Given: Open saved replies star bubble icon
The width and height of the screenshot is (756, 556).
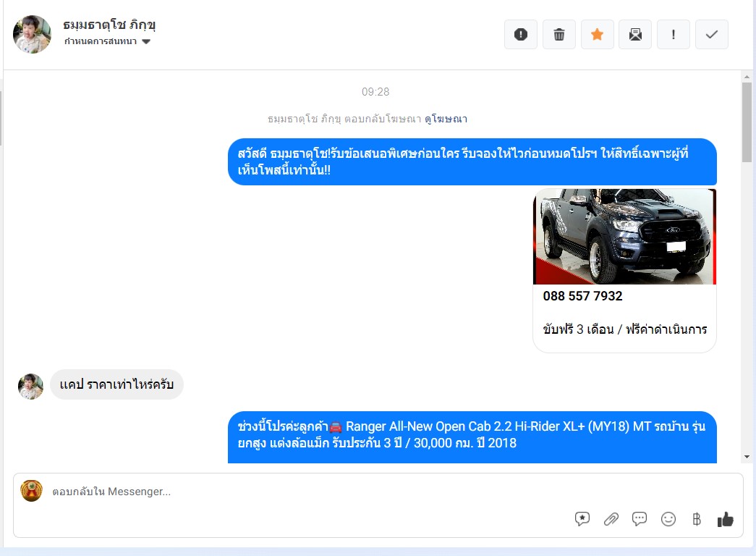Looking at the screenshot, I should pos(582,519).
